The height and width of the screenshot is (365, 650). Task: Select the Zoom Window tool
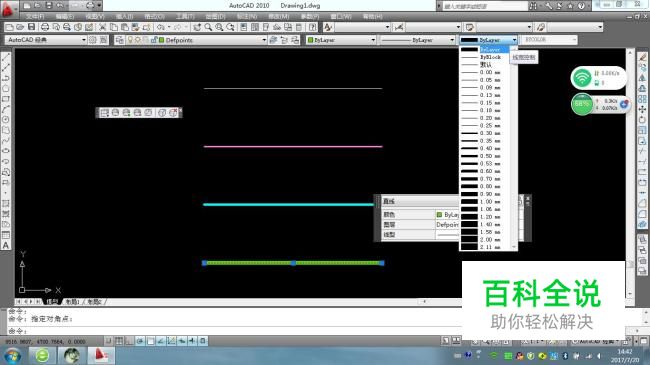[219, 27]
